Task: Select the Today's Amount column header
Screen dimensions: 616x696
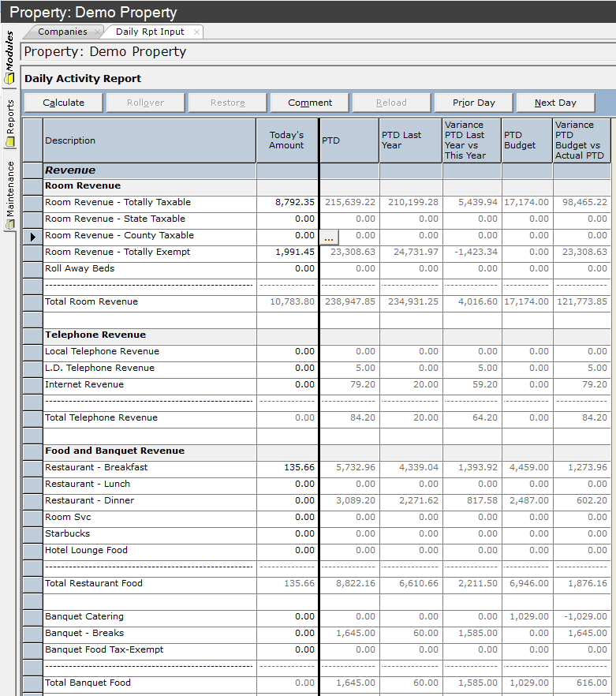Action: click(x=286, y=140)
